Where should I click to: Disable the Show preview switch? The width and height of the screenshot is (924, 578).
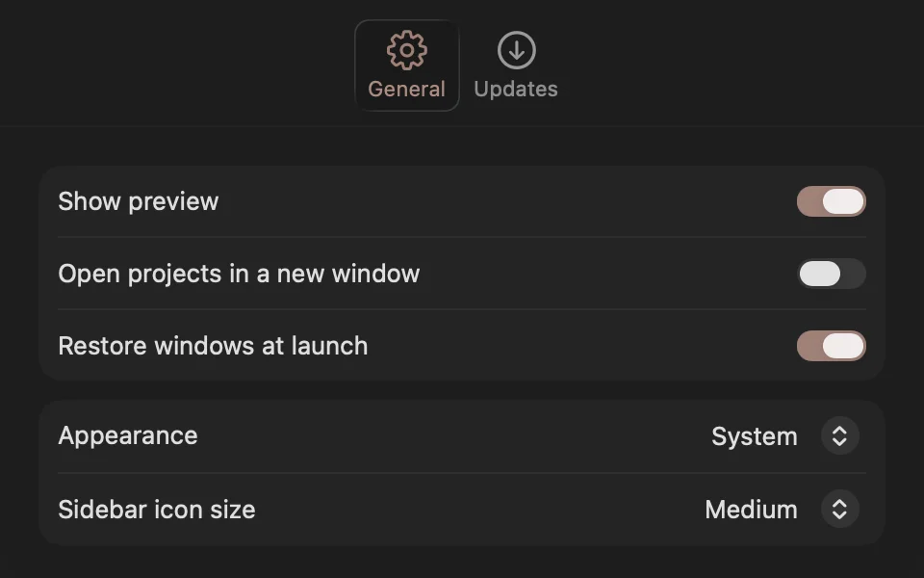pyautogui.click(x=831, y=201)
